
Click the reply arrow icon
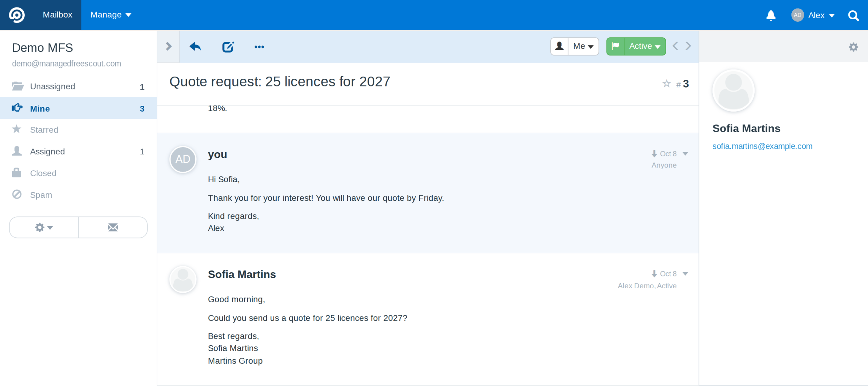[x=195, y=46]
